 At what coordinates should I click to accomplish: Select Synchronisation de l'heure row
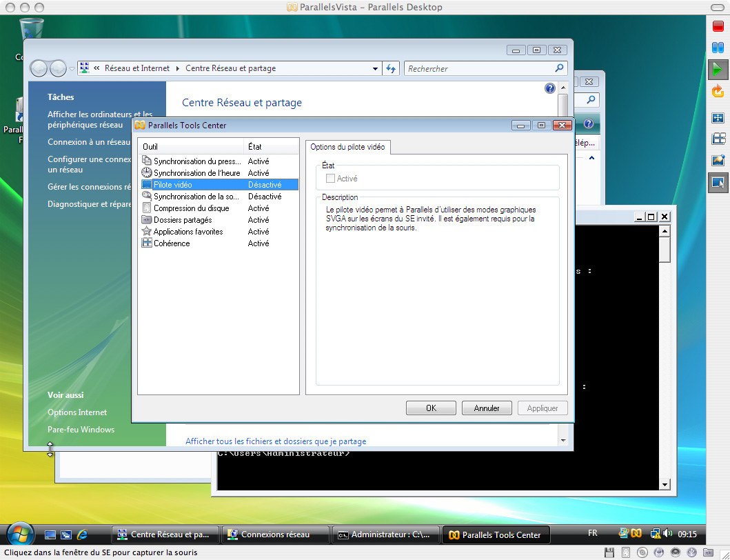click(x=219, y=173)
